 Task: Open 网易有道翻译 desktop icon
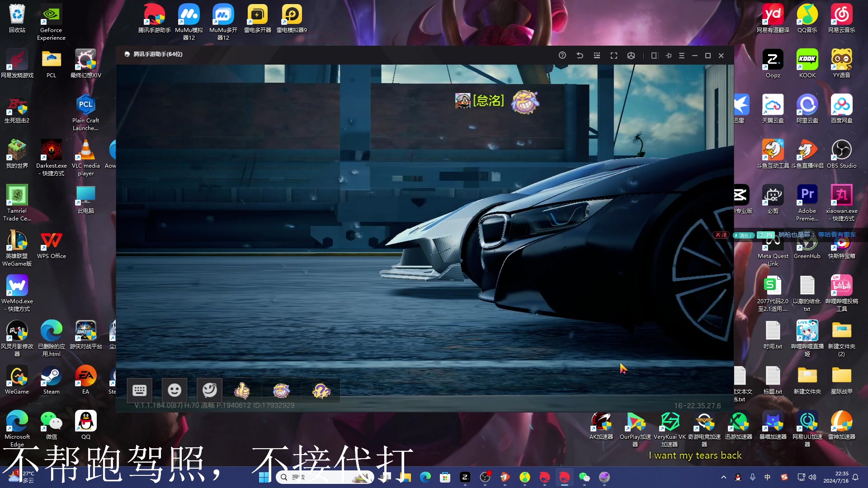[x=773, y=19]
